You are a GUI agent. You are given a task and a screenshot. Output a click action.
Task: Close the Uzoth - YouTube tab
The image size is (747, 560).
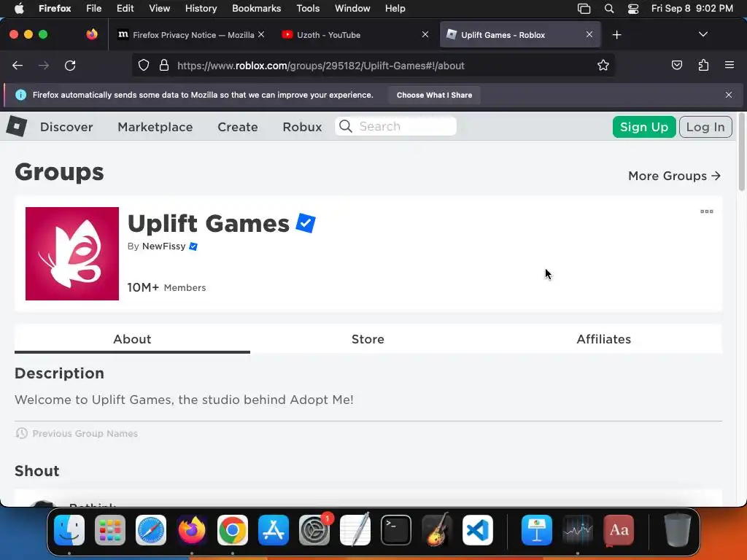[425, 34]
